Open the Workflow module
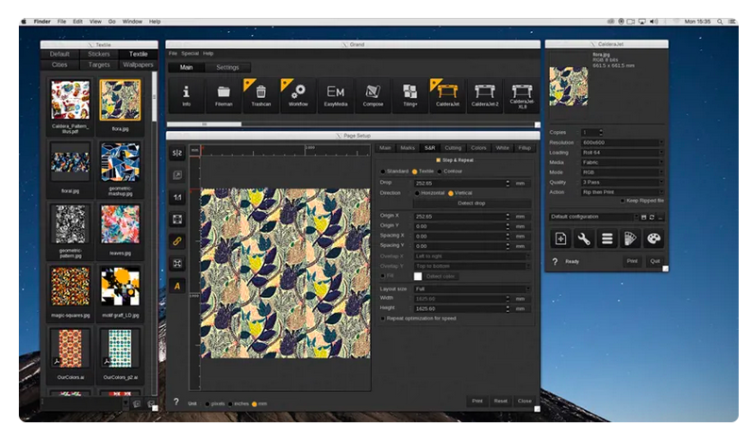This screenshot has width=750, height=427. (298, 95)
